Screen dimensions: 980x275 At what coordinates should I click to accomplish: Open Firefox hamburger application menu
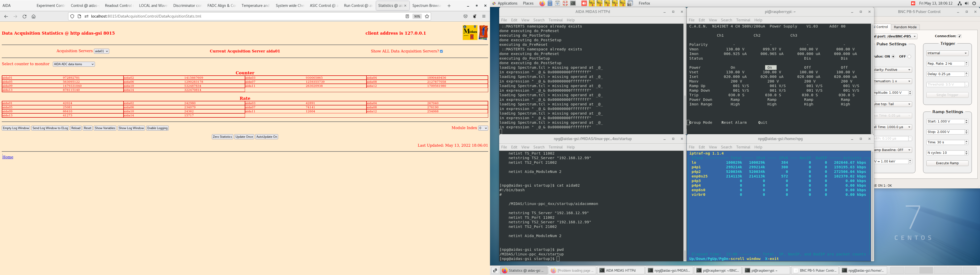[484, 16]
